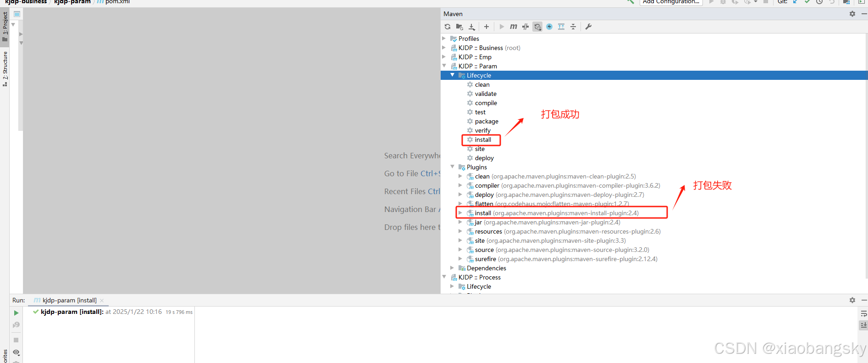Collapse the Plugins node
This screenshot has height=363, width=868.
pyautogui.click(x=452, y=167)
